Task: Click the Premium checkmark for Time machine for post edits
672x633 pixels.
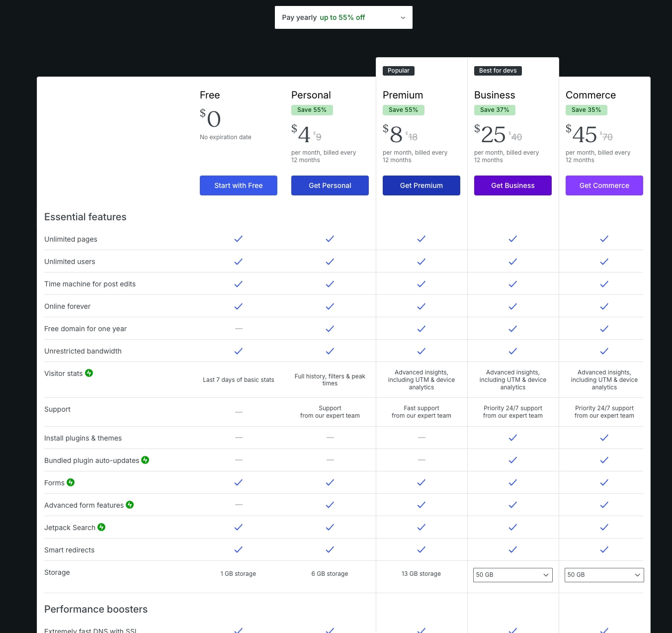Action: [x=421, y=284]
